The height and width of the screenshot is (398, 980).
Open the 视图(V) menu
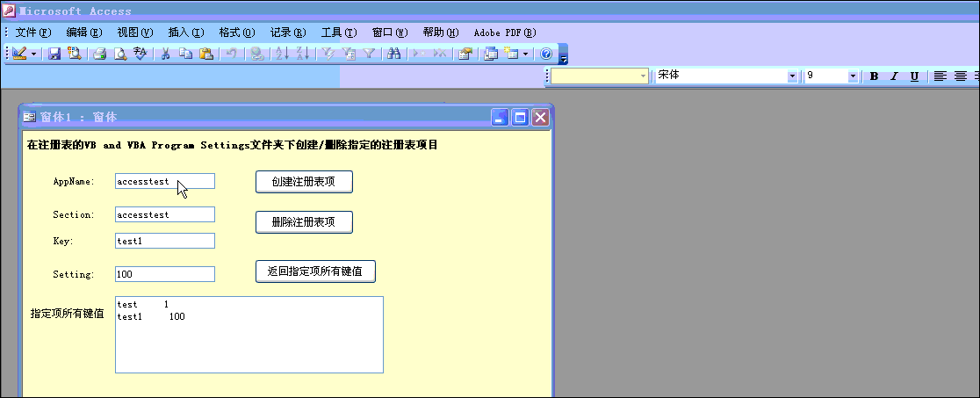point(135,33)
